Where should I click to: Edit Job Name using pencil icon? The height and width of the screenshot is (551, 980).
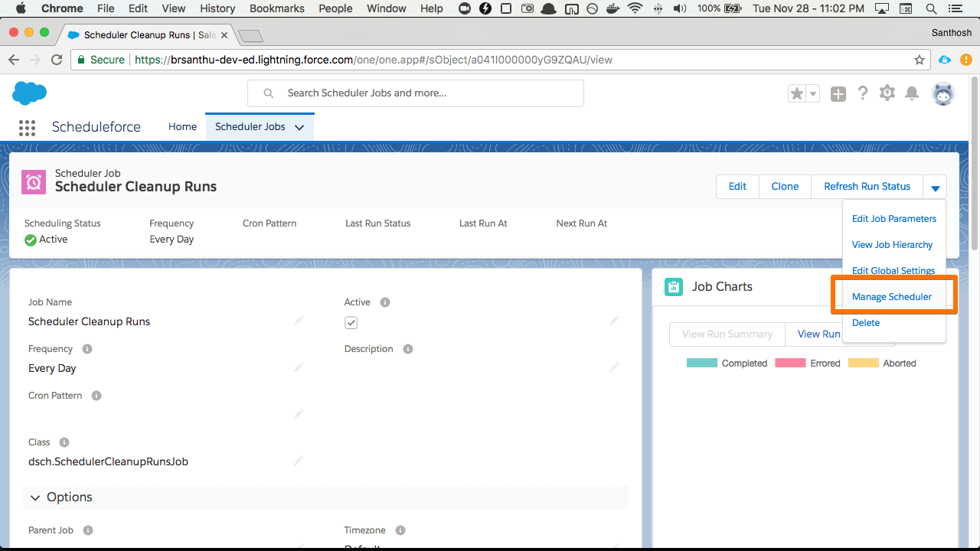pos(299,321)
